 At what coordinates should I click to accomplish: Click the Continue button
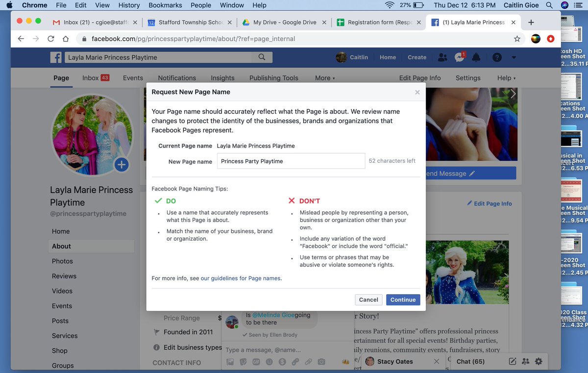(x=403, y=299)
